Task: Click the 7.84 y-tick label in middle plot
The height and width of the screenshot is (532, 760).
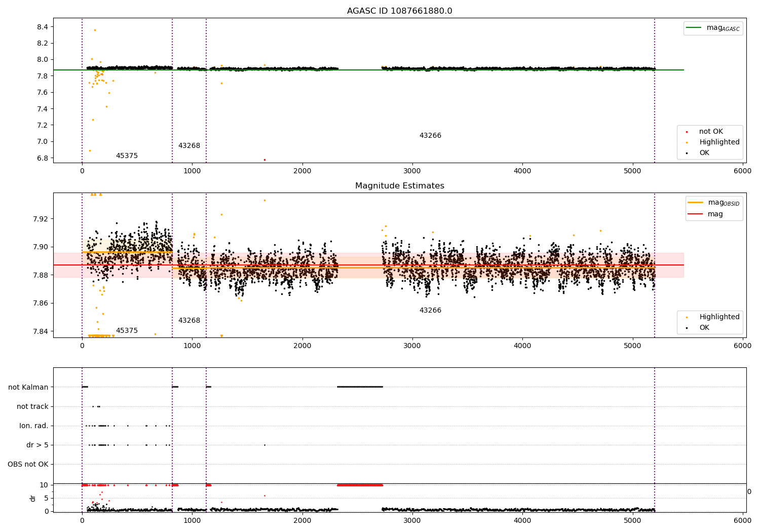Action: [41, 331]
